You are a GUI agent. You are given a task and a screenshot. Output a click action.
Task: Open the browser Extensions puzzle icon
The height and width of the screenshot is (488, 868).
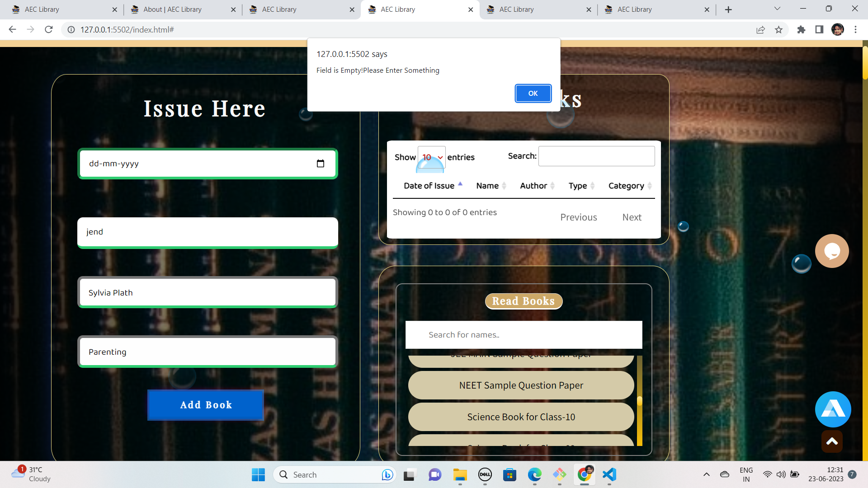click(802, 29)
